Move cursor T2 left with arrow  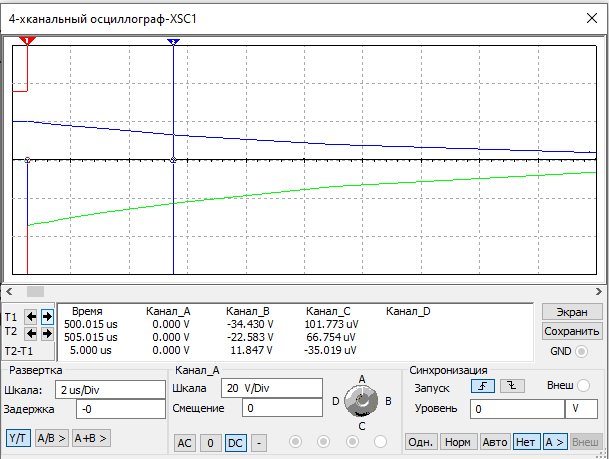[x=31, y=333]
